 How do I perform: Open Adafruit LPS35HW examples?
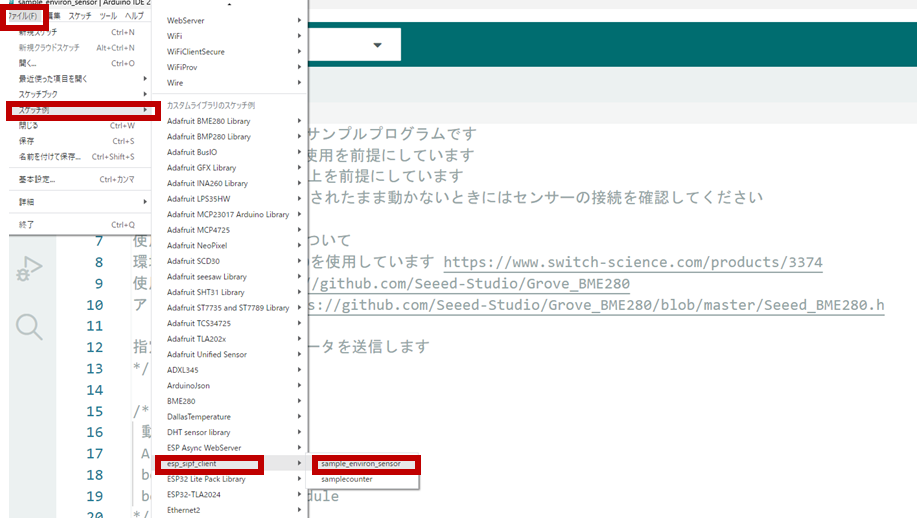click(x=230, y=199)
